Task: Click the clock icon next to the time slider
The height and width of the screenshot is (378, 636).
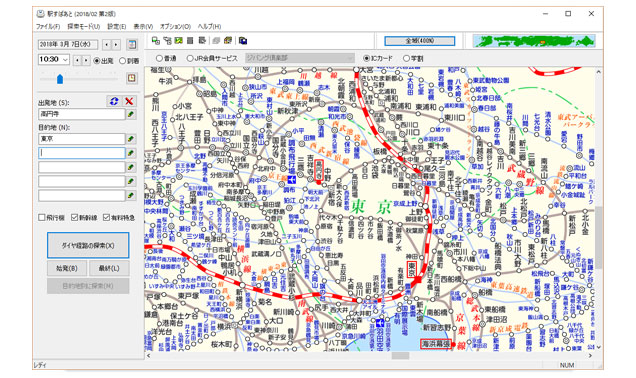Action: pyautogui.click(x=131, y=78)
